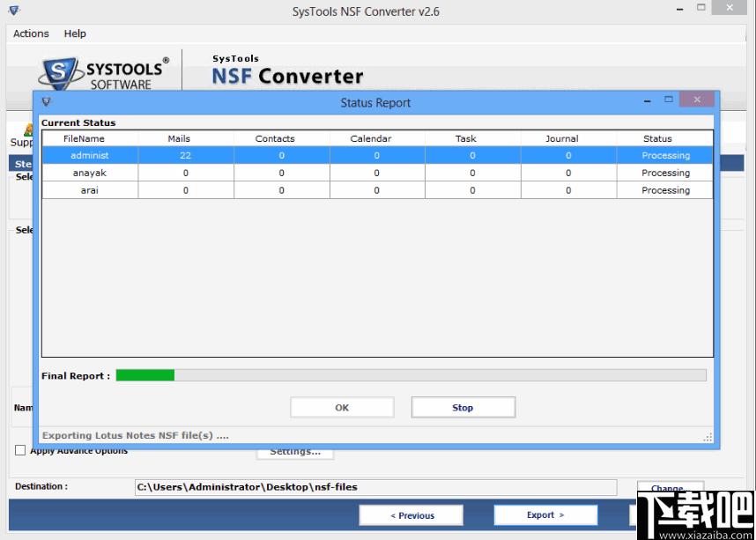The image size is (756, 540).
Task: Click the Previous button
Action: click(x=411, y=515)
